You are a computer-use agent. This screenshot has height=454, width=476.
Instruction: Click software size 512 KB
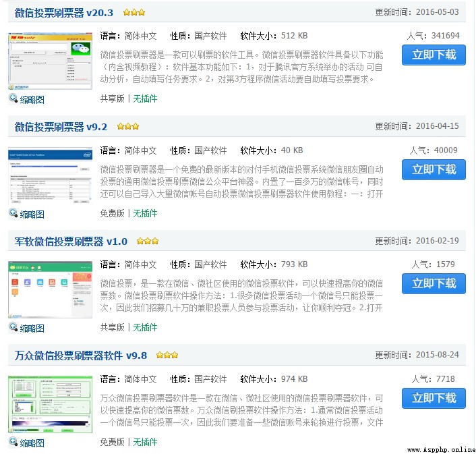pyautogui.click(x=295, y=36)
